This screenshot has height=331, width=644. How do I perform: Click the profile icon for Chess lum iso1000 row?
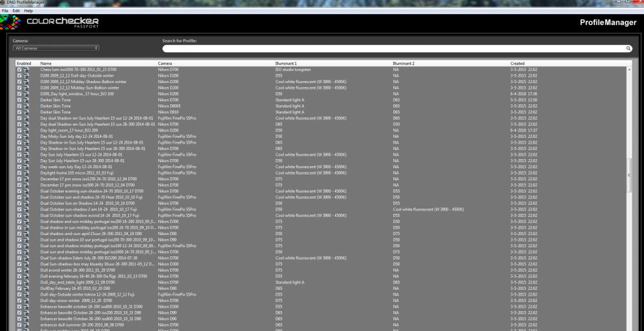click(26, 70)
